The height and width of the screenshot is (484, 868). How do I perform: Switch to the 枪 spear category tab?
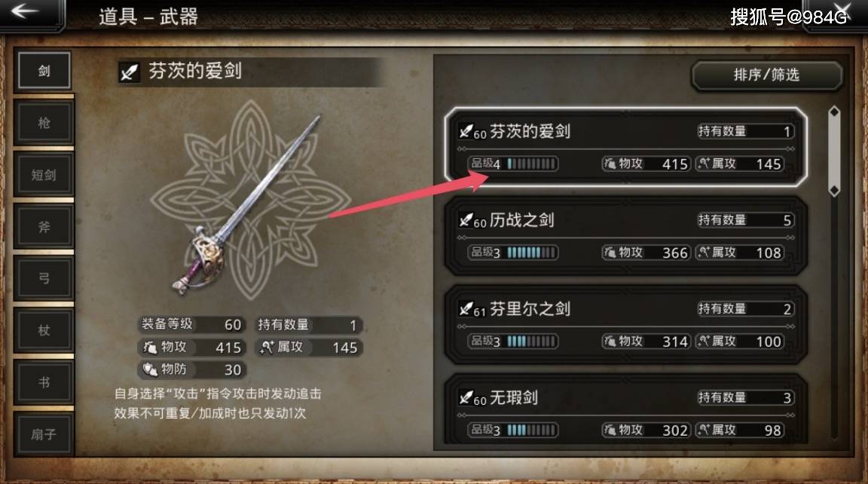[44, 122]
